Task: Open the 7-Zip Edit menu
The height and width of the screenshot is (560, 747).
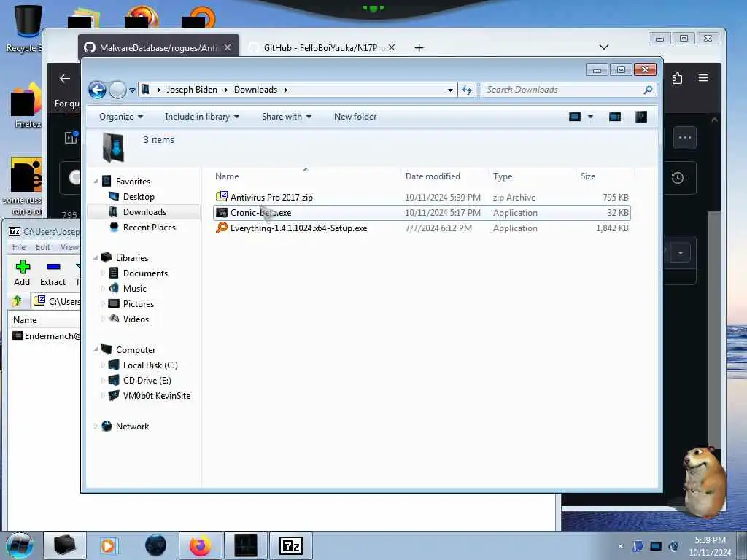Action: 43,247
